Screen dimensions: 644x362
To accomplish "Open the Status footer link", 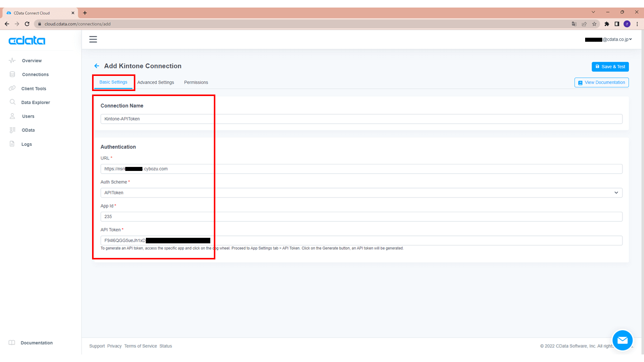I will [166, 346].
